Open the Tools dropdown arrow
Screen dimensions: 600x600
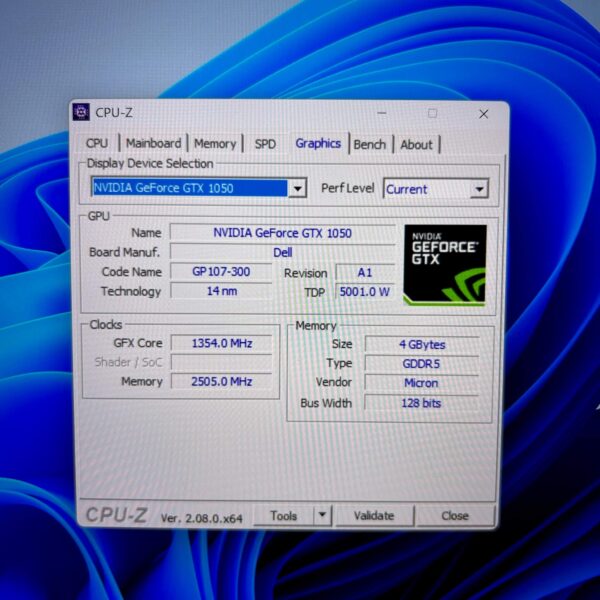pos(323,515)
